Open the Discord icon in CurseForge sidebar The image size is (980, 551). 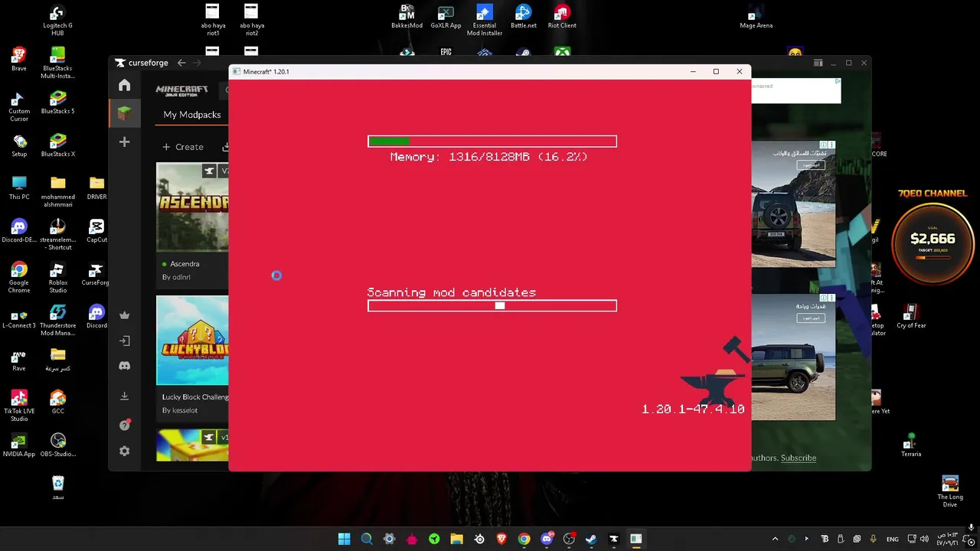124,366
